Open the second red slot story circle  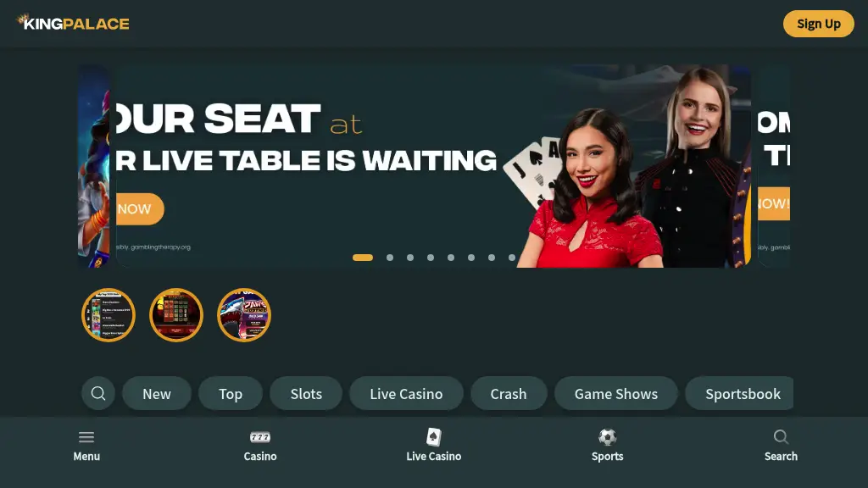[x=176, y=315]
